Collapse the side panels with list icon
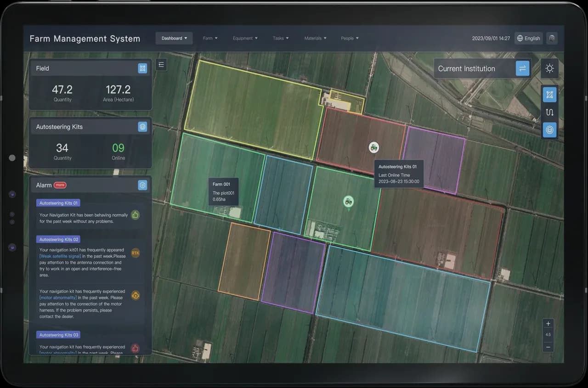Screen dimensions: 588x388 pyautogui.click(x=161, y=65)
